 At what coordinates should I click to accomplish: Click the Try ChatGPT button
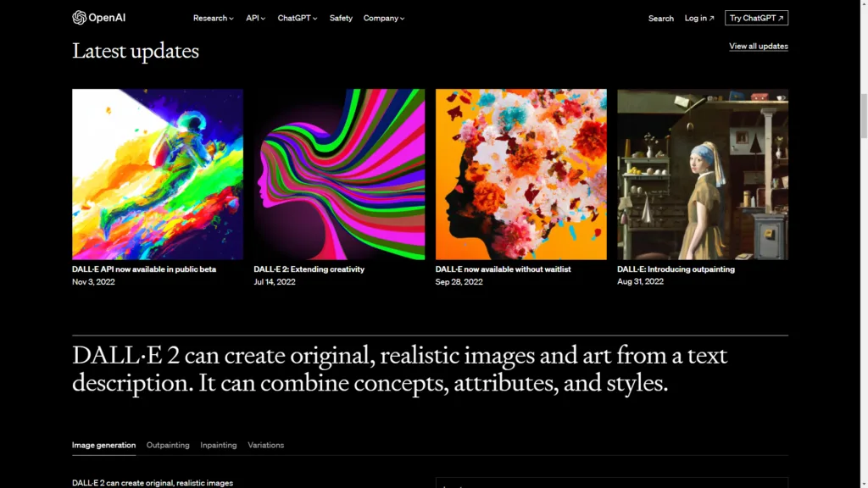click(756, 19)
